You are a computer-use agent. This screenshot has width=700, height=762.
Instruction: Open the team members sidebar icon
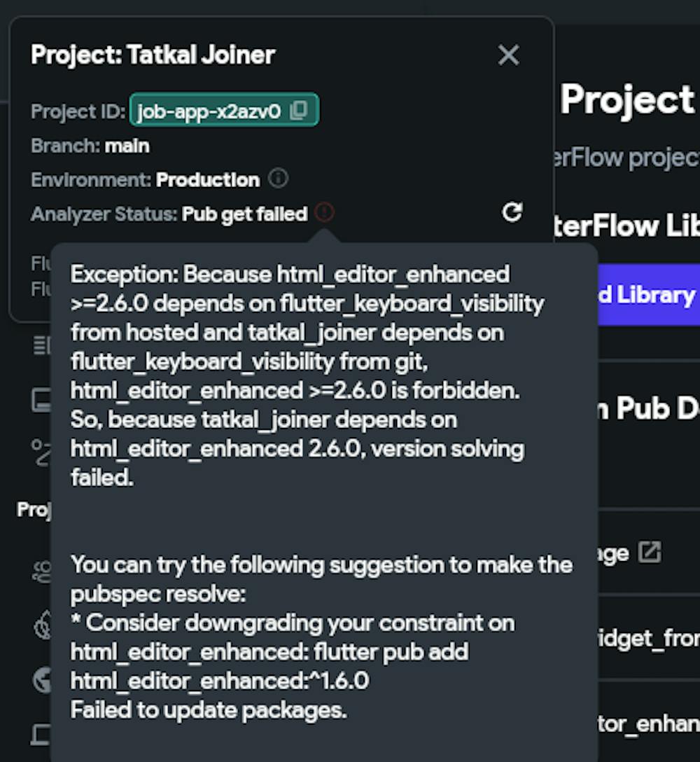tap(41, 572)
